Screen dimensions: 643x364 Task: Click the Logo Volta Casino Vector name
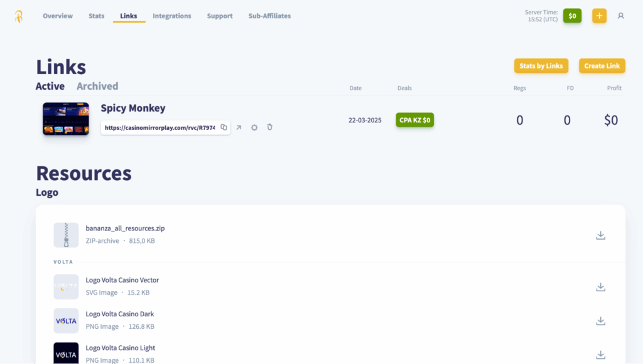pyautogui.click(x=122, y=280)
